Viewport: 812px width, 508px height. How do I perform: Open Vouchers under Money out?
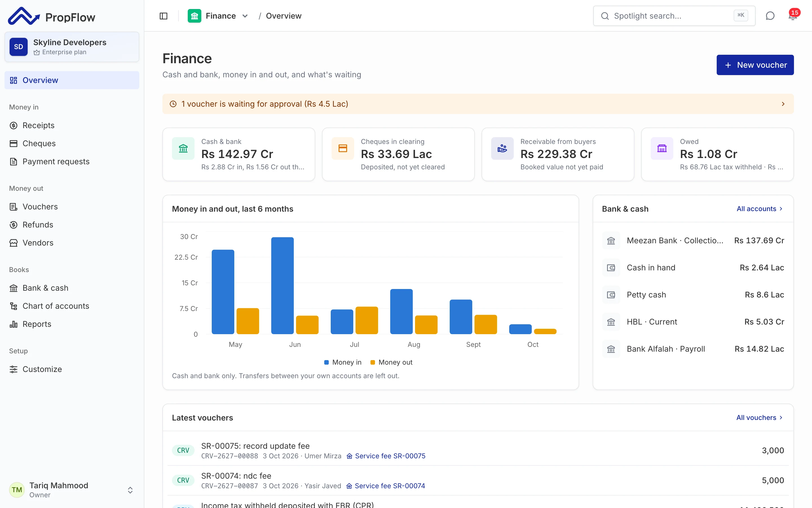coord(72,207)
